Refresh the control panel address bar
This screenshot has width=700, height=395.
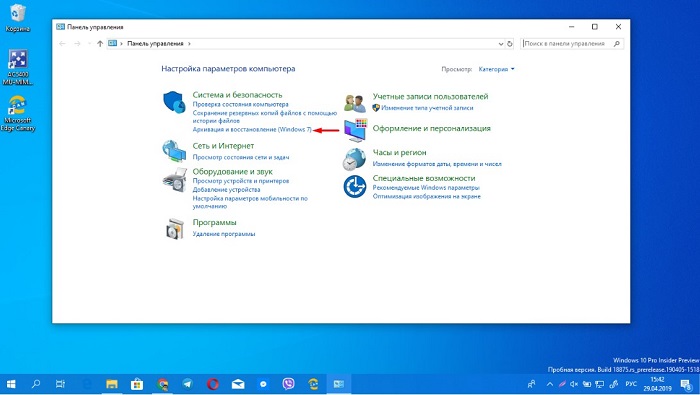point(509,44)
